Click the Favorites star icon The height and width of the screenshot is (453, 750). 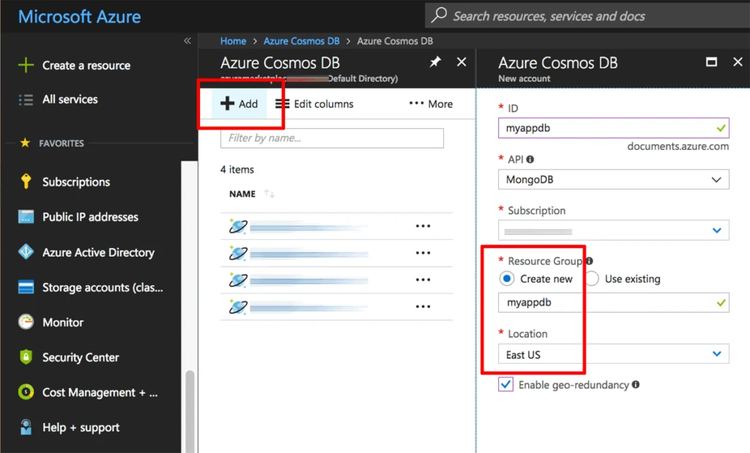25,143
